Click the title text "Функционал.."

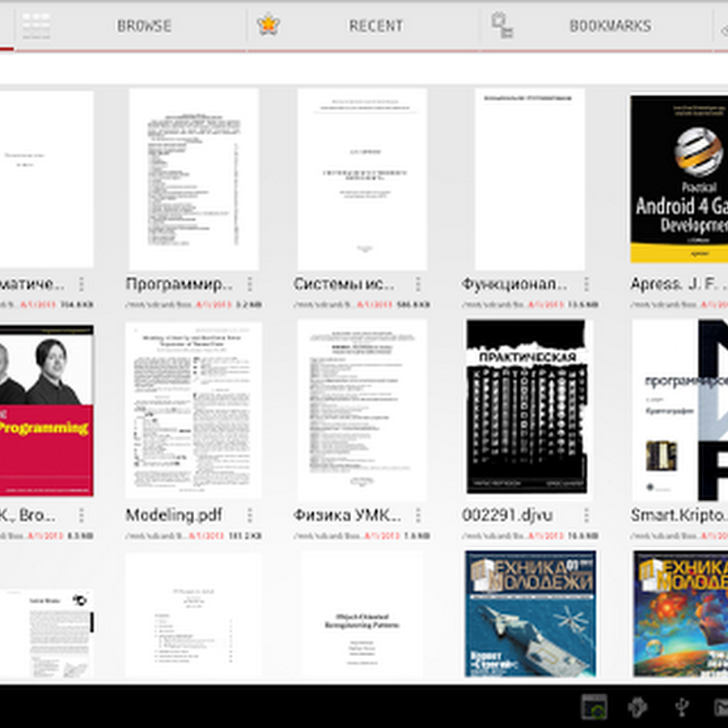click(514, 284)
